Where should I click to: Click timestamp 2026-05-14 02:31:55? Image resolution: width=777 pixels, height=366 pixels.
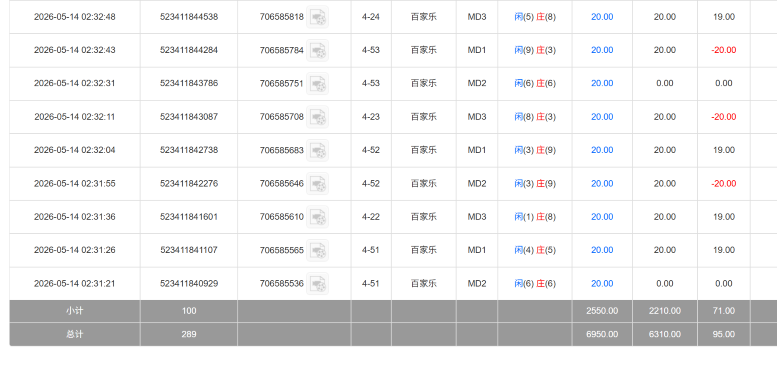pos(74,183)
